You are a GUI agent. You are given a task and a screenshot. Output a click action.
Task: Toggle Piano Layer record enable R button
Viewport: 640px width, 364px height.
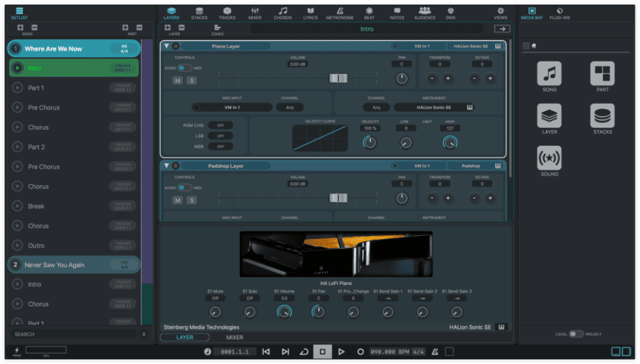pos(175,46)
